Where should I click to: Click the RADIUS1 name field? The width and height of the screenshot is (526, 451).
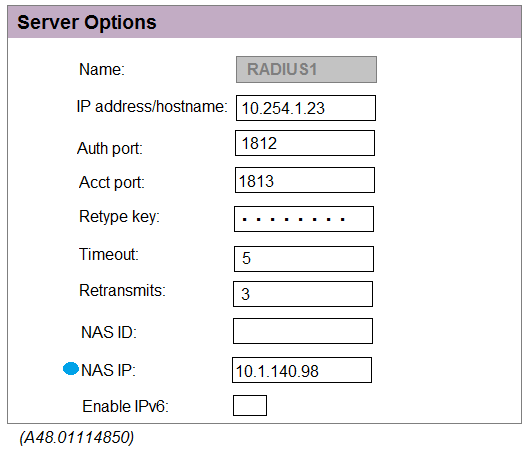(306, 69)
